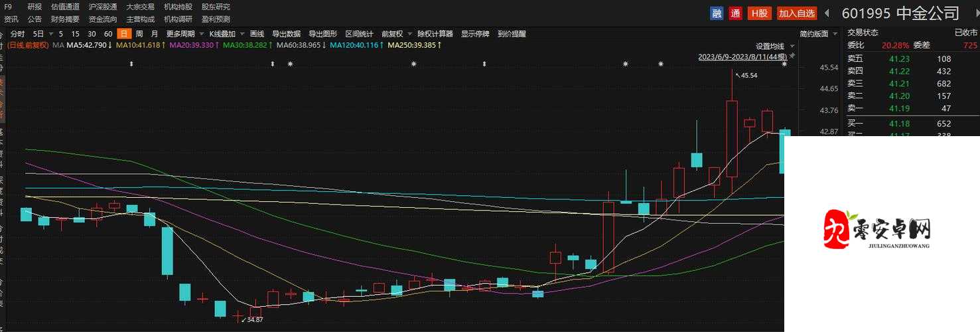Click the asterisk marker below the pin icon
The height and width of the screenshot is (332, 980).
tap(784, 64)
